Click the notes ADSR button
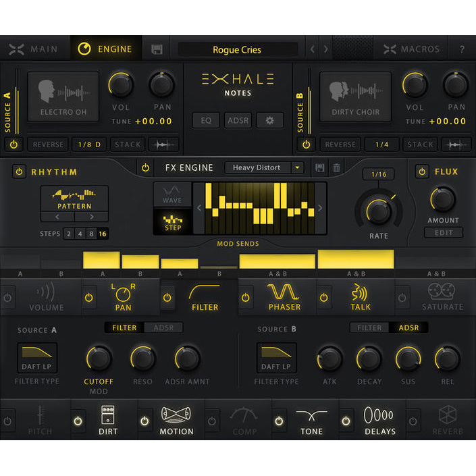The image size is (476, 476). coord(238,120)
